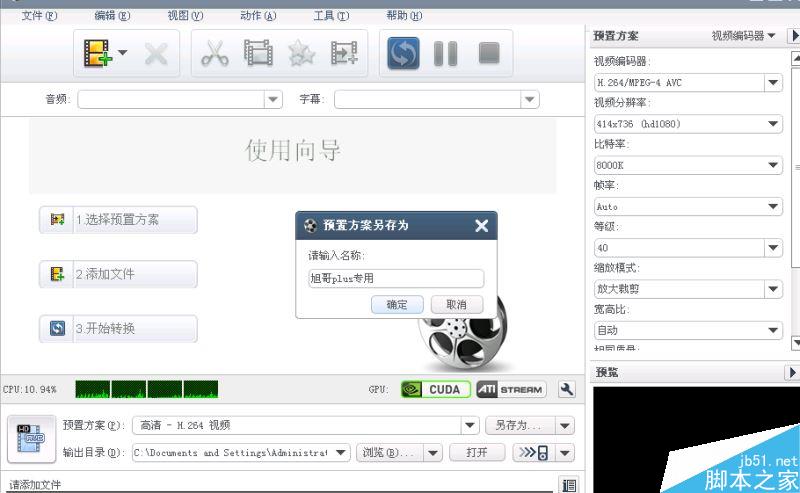Click the 另存为 button
The image size is (800, 493).
tap(519, 425)
